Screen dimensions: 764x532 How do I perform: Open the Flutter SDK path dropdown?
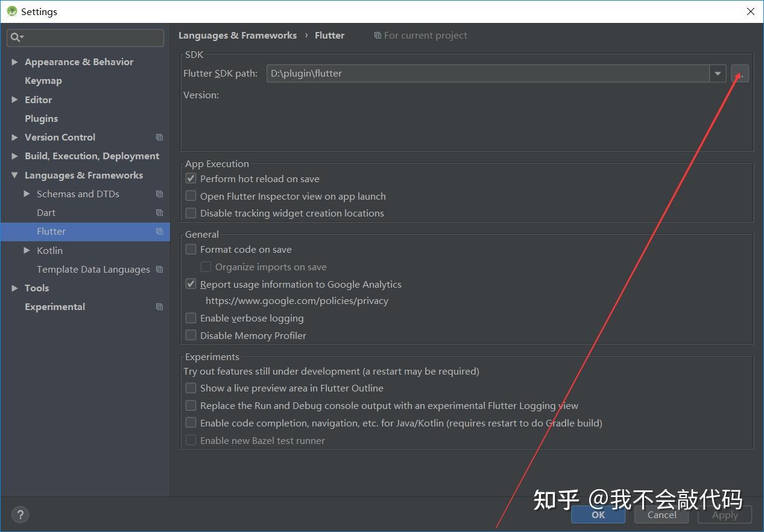click(x=717, y=73)
